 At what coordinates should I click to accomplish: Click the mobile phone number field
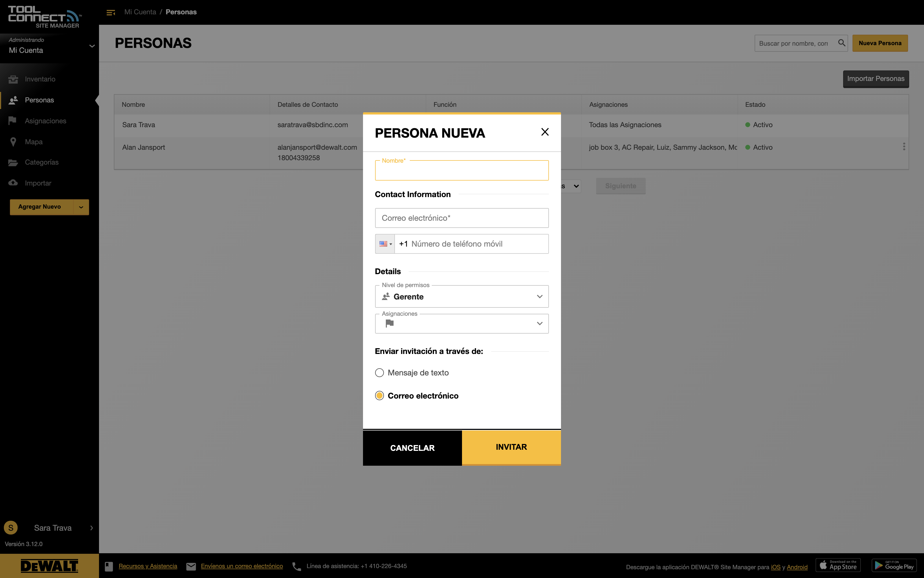[x=472, y=244]
